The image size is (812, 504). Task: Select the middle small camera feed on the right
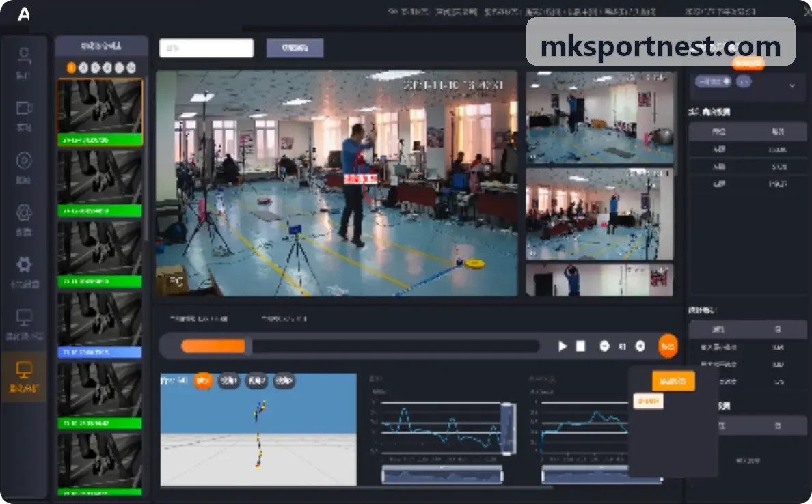tap(599, 214)
